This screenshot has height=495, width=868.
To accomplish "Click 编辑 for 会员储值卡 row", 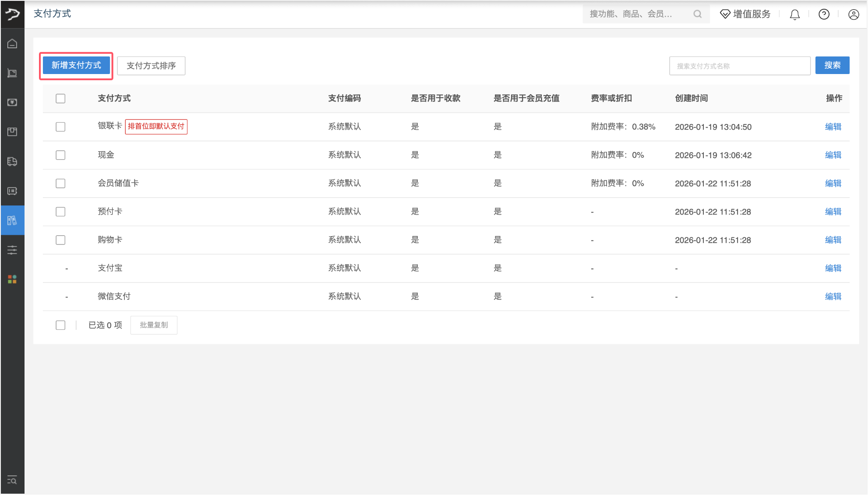I will tap(833, 184).
